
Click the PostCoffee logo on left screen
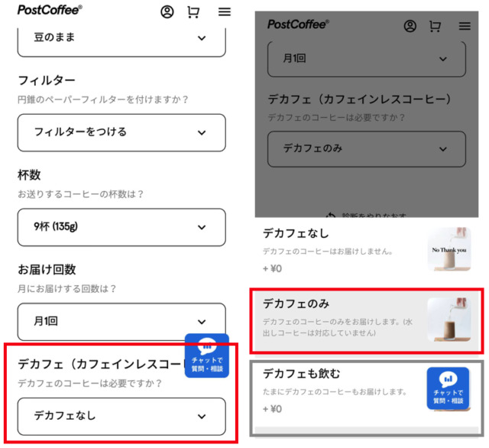pyautogui.click(x=50, y=10)
